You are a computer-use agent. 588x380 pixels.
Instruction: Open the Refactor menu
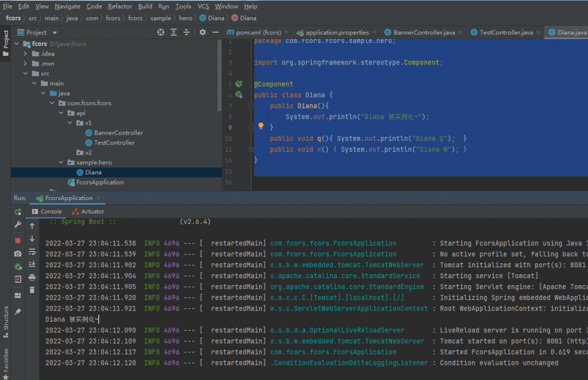tap(120, 6)
